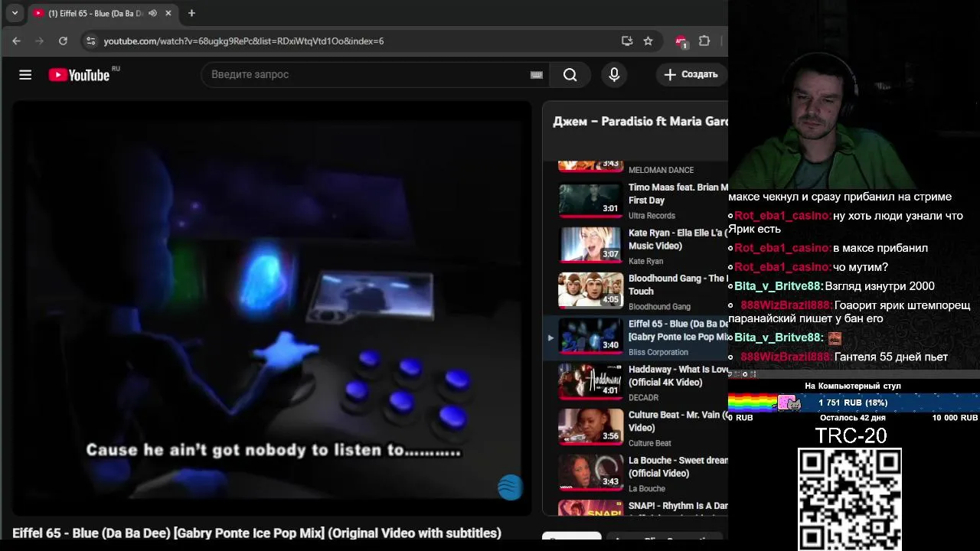Play La Bouche 'Sweet Dreams' video
Image resolution: width=980 pixels, height=551 pixels.
point(590,472)
